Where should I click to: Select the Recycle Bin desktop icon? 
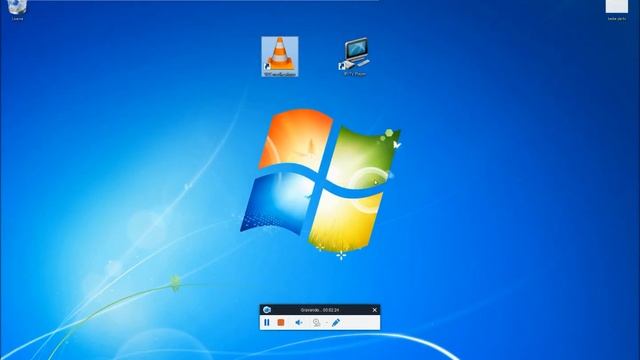pyautogui.click(x=17, y=10)
